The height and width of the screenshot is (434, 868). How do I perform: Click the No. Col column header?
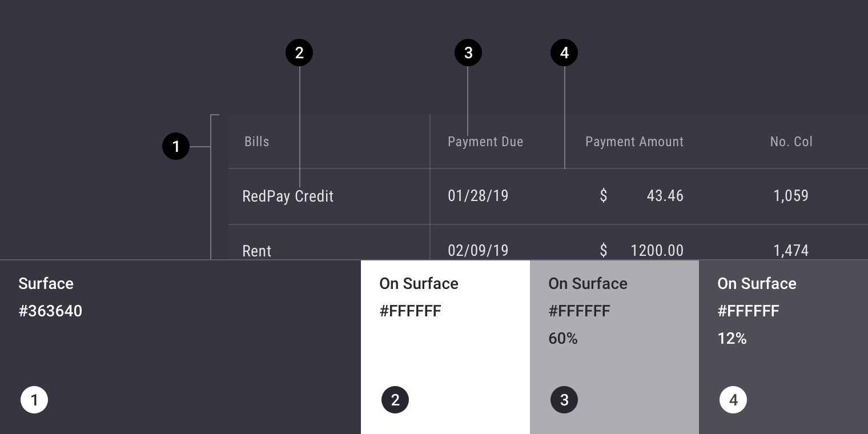pyautogui.click(x=791, y=142)
